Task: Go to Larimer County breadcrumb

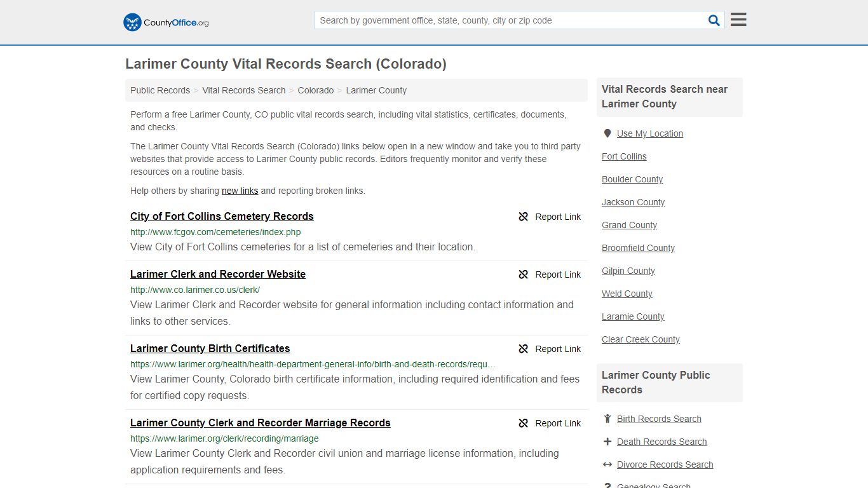Action: tap(376, 90)
